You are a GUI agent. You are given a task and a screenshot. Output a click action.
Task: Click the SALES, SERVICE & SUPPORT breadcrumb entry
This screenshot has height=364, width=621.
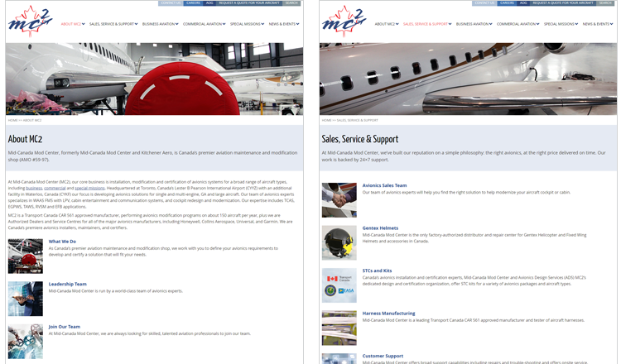357,120
